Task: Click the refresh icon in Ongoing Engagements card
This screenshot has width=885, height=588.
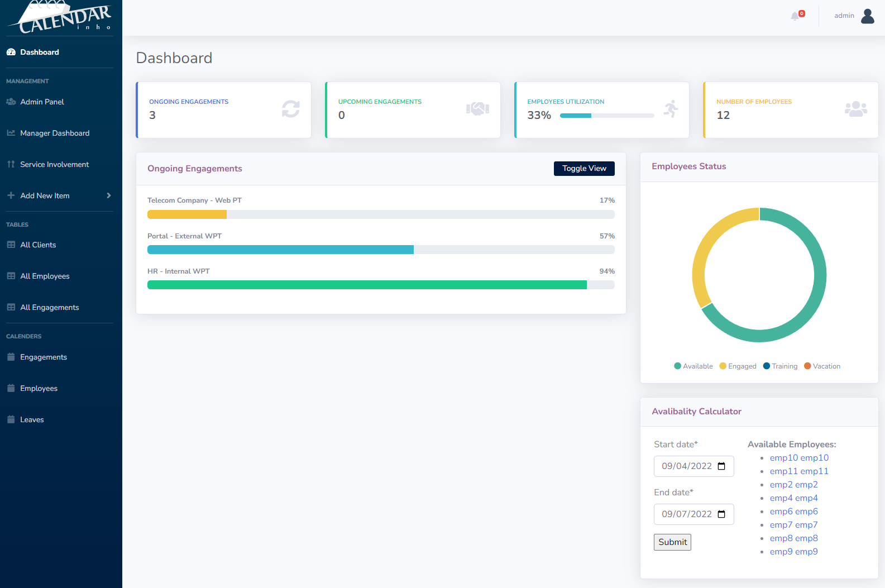Action: (x=291, y=109)
